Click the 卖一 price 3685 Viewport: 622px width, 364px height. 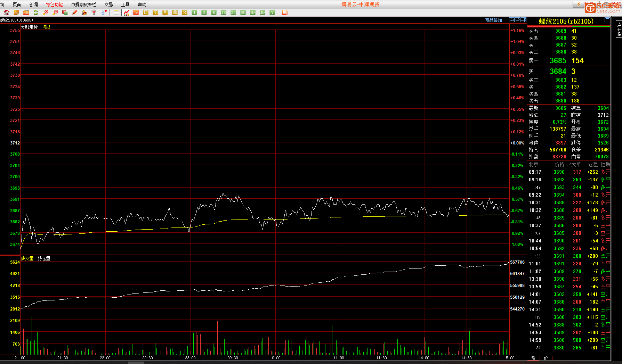pyautogui.click(x=558, y=60)
